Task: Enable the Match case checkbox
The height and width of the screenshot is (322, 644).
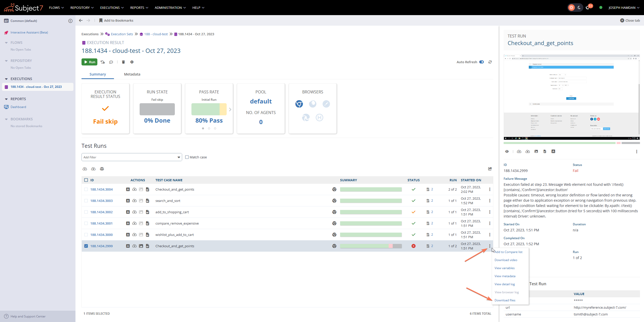Action: [x=187, y=157]
